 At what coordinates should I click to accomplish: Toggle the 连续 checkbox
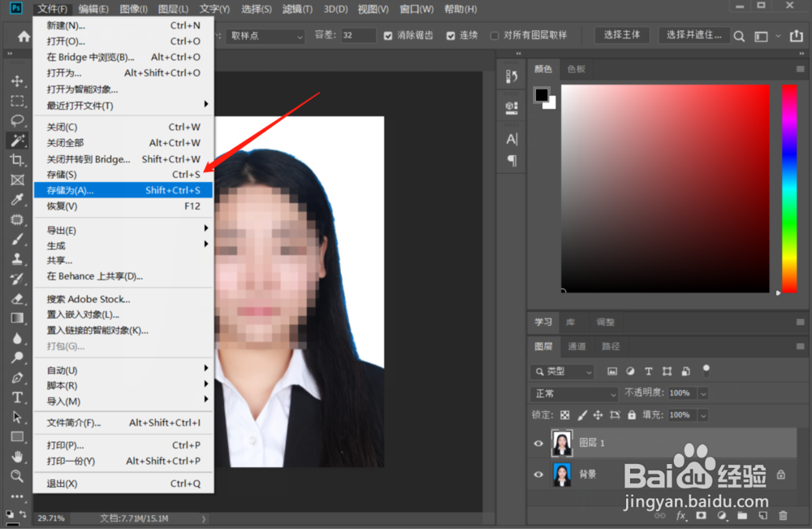tap(451, 36)
